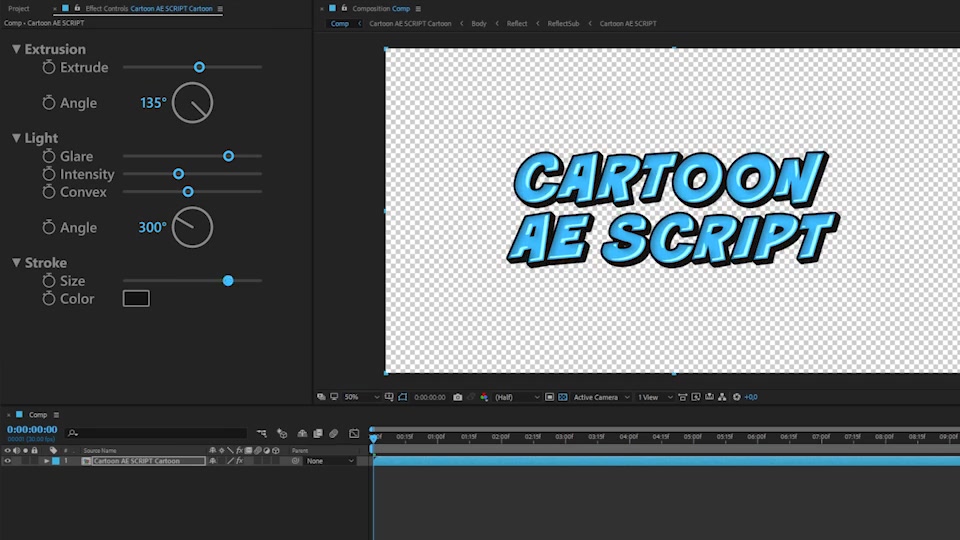Click Reset Exposure icon in viewer bar
Viewport: 960px width, 540px height.
coord(737,397)
